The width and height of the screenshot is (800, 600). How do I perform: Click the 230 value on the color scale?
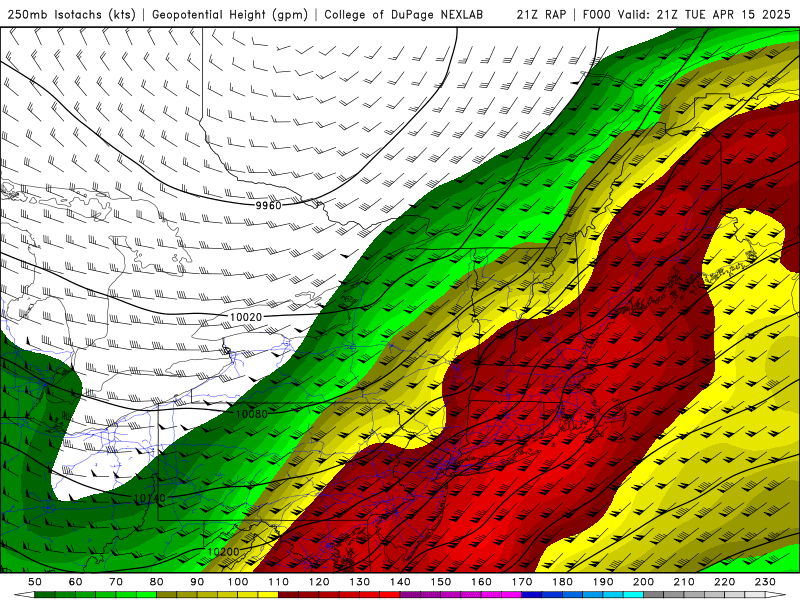coord(765,582)
